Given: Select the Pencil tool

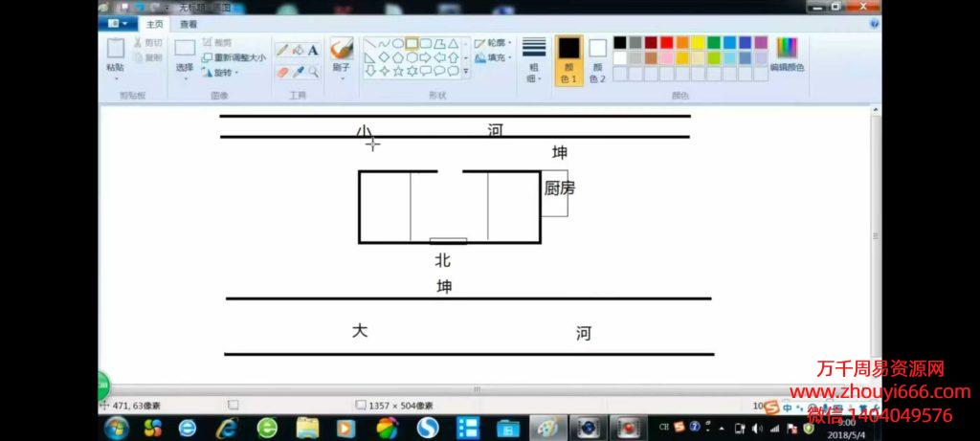Looking at the screenshot, I should [x=282, y=50].
